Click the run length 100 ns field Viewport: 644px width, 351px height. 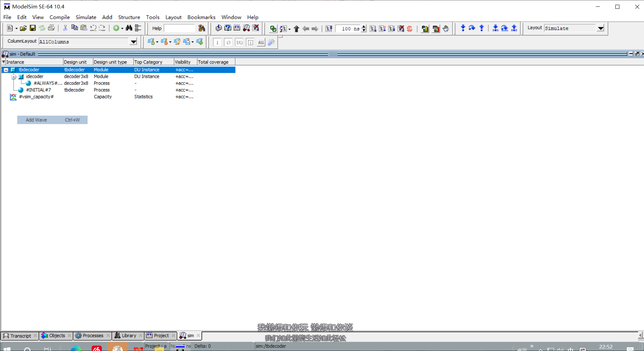click(x=348, y=29)
